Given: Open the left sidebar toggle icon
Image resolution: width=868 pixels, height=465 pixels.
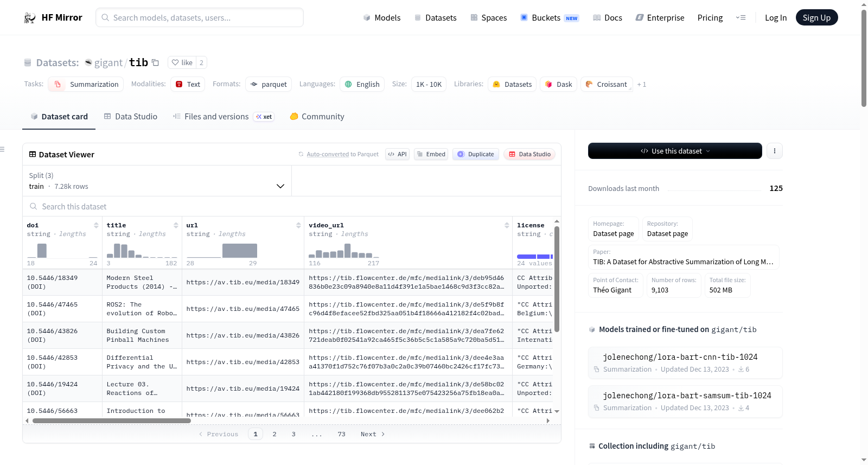Looking at the screenshot, I should click(x=2, y=149).
